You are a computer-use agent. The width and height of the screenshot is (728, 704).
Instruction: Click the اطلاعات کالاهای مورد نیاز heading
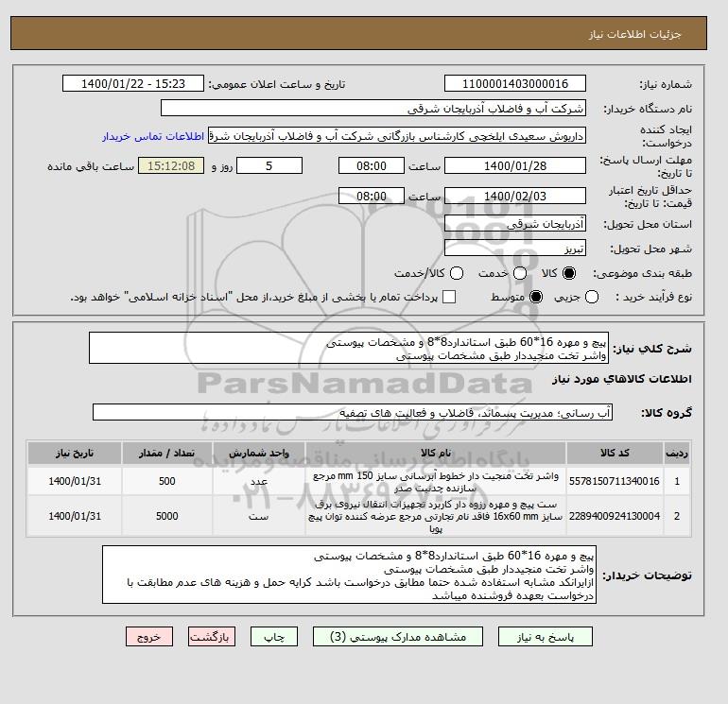pos(622,379)
